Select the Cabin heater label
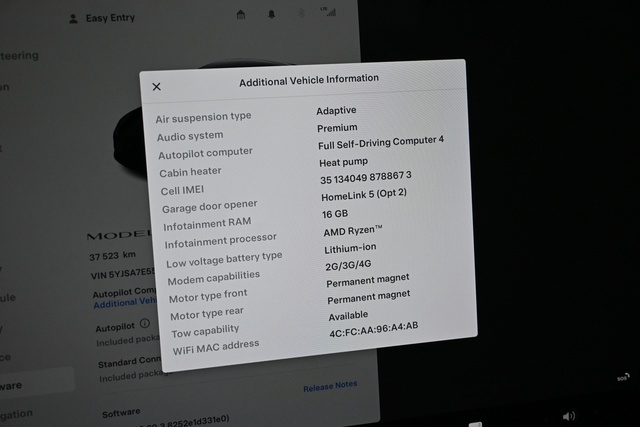Viewport: 640px width, 427px height. [x=190, y=172]
